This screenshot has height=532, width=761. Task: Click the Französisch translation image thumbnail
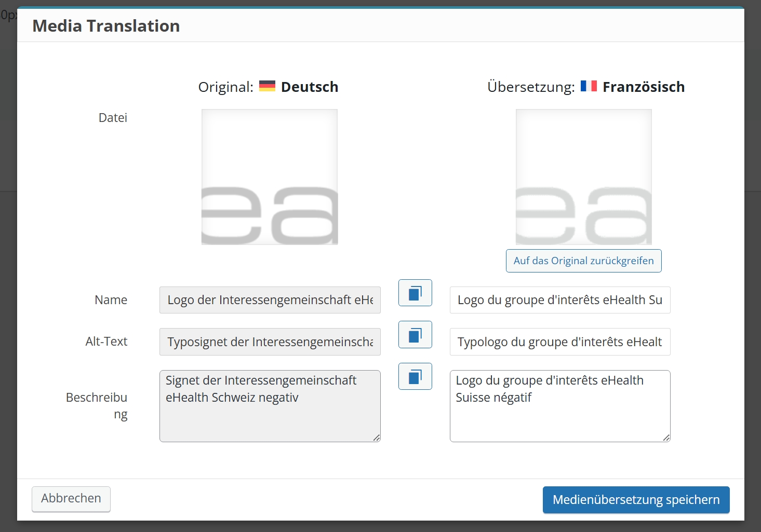(x=584, y=177)
